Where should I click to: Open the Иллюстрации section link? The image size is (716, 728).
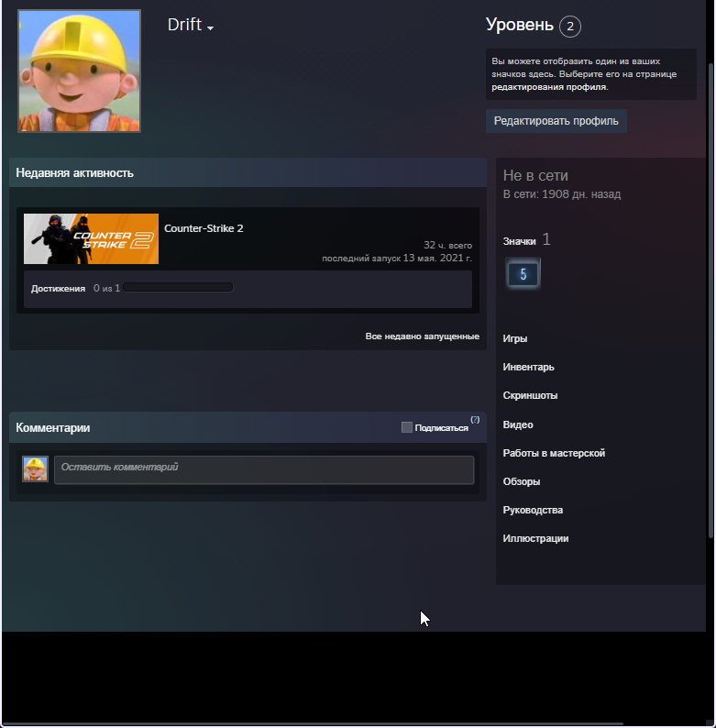(x=535, y=538)
